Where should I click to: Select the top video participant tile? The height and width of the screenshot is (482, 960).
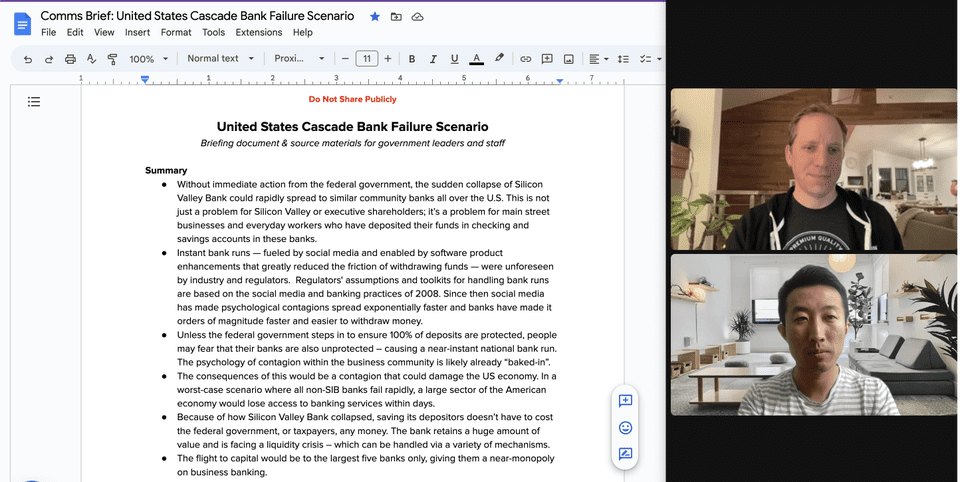tap(814, 169)
